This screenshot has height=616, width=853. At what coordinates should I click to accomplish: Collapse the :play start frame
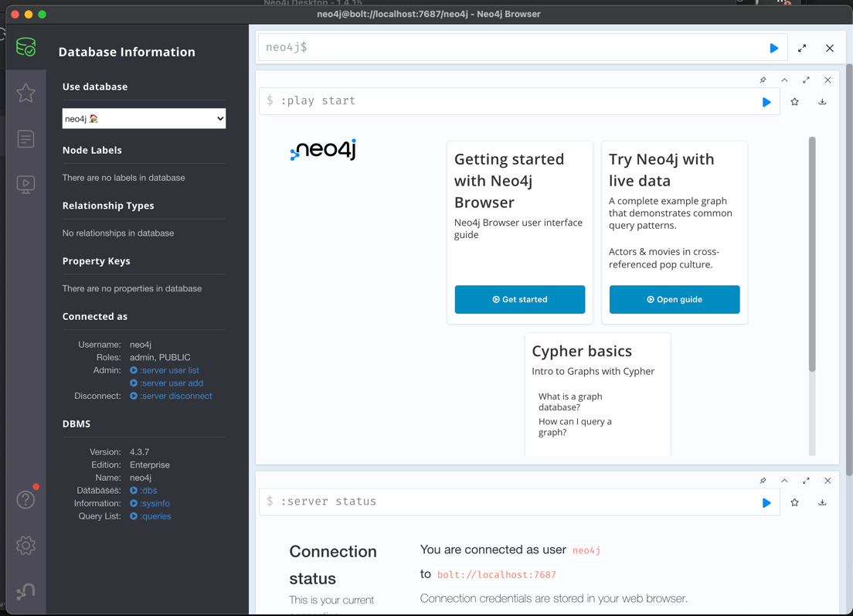point(784,80)
